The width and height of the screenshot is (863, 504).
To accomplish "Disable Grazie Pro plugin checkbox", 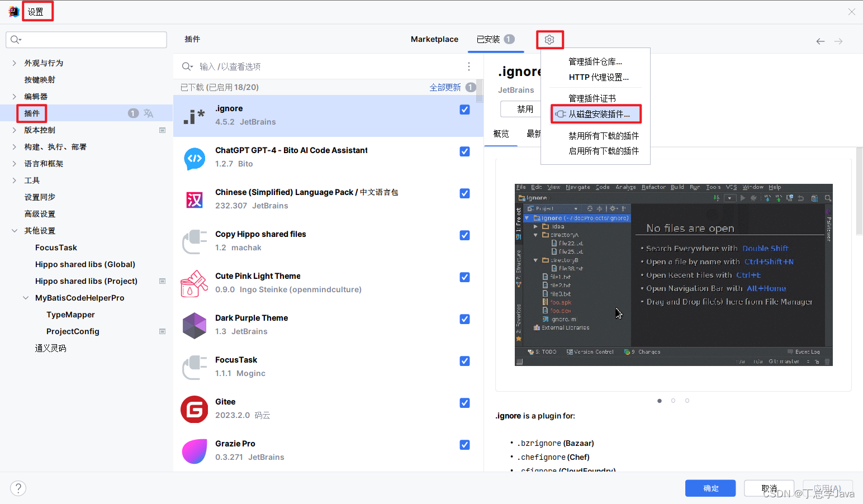I will coord(464,445).
